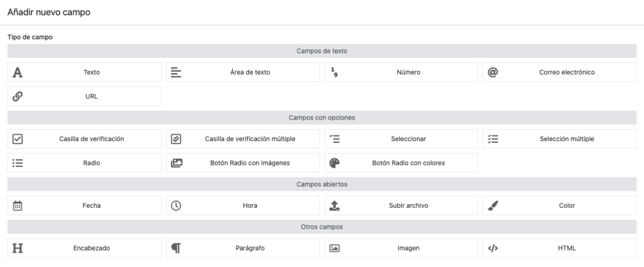Pick the paintbrush icon for Color field
Image resolution: width=644 pixels, height=267 pixels.
tap(493, 206)
